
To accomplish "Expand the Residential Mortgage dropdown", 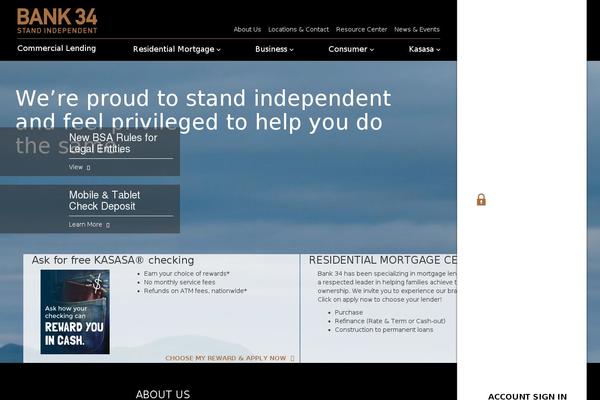I will pos(177,49).
